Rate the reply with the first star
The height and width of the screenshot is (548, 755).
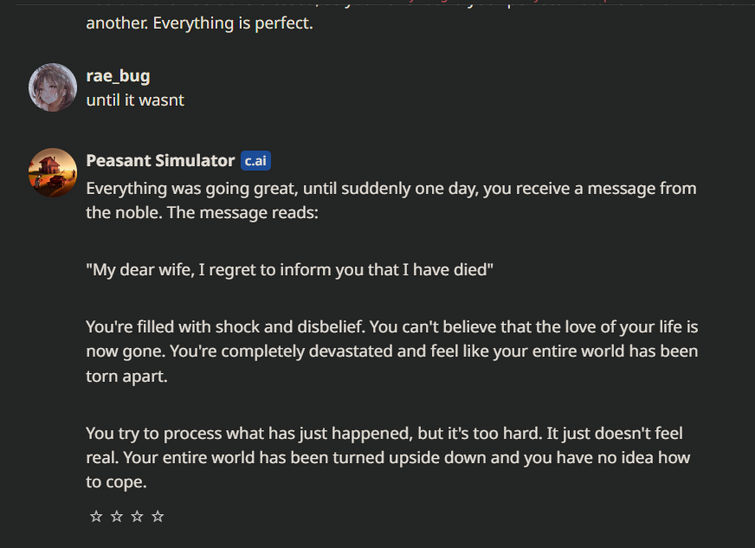pos(96,516)
